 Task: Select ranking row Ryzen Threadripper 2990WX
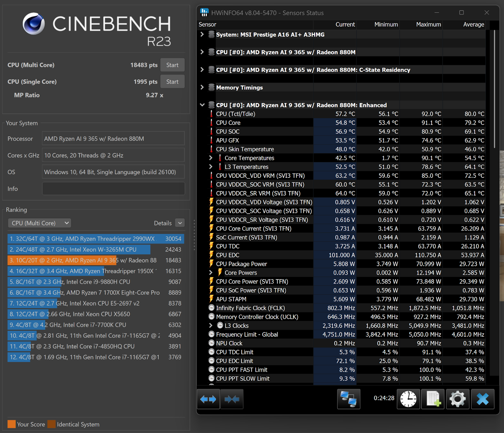96,239
